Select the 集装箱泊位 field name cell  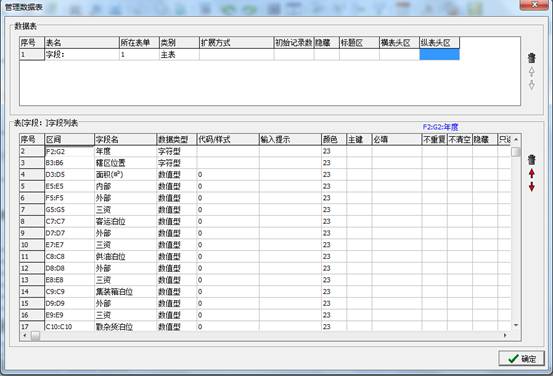click(126, 292)
